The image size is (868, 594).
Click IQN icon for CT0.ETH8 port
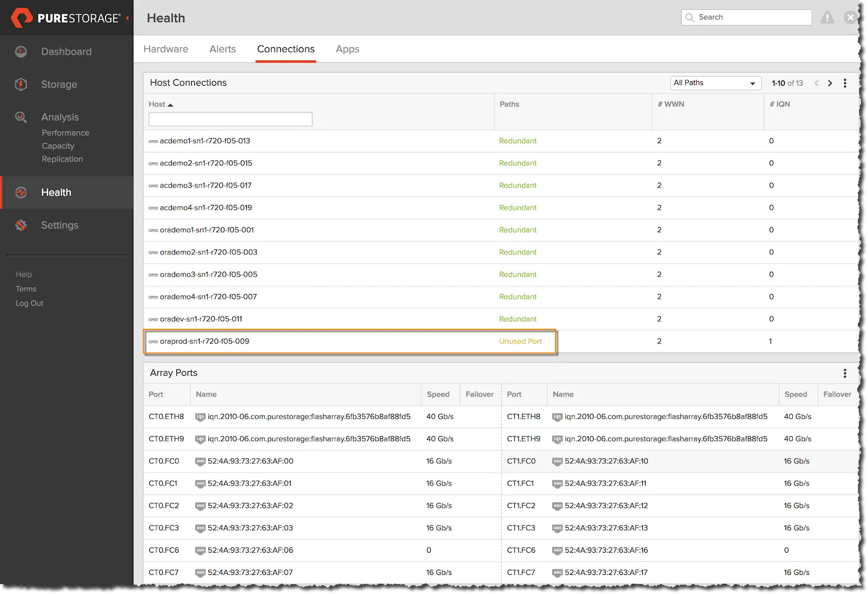point(200,417)
